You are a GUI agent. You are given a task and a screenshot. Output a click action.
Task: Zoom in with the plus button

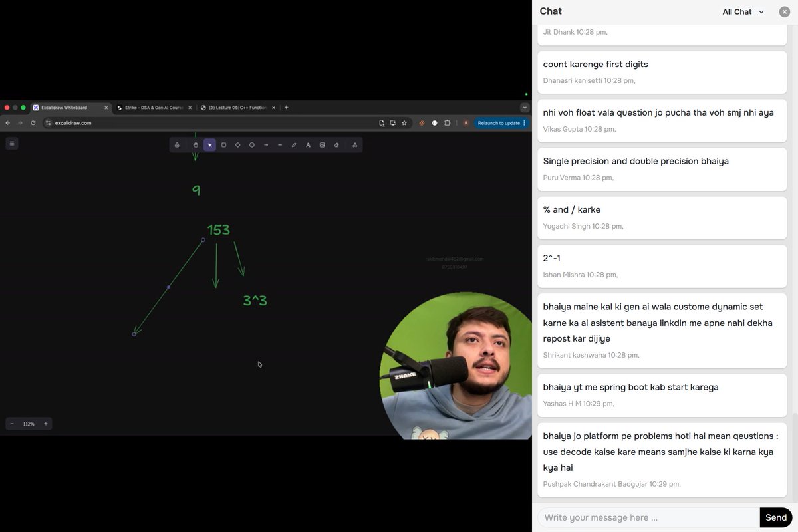click(45, 424)
